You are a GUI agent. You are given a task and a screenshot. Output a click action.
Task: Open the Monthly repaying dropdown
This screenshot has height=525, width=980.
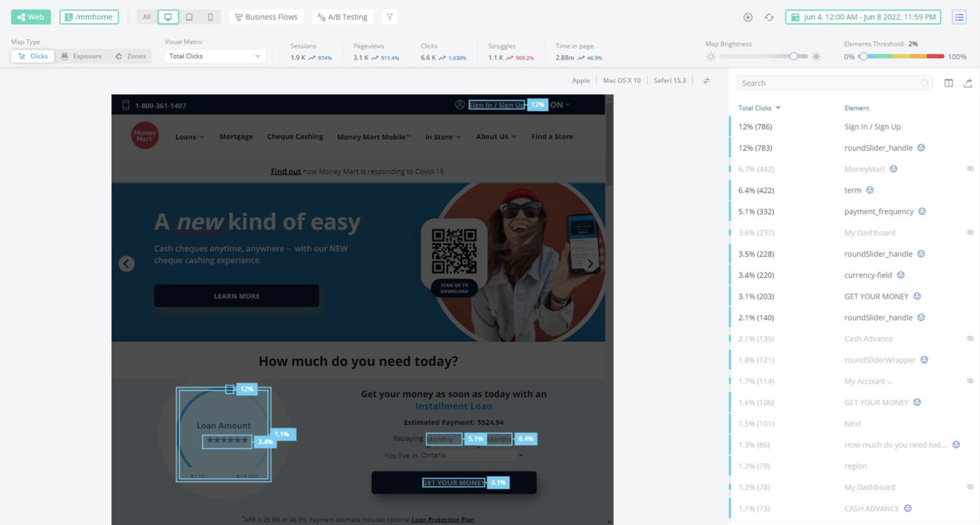[x=444, y=439]
